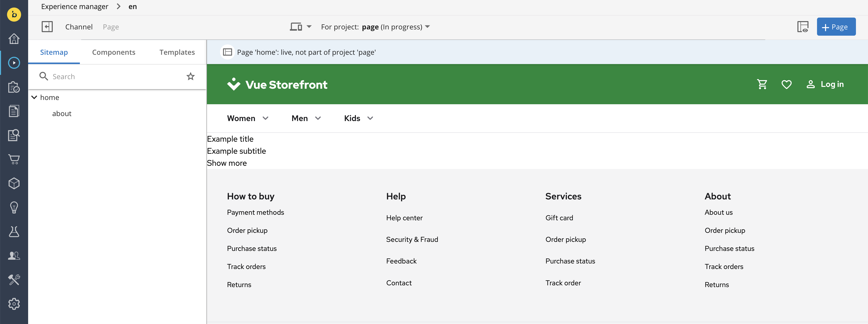868x324 pixels.
Task: Click the sitemap Search field
Action: pos(115,76)
